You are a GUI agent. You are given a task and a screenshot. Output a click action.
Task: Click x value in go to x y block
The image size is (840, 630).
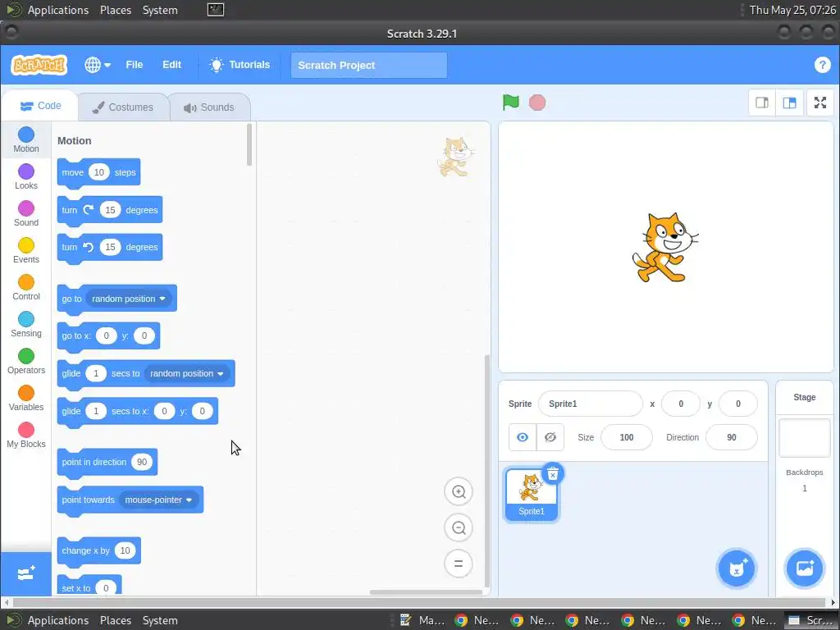(x=106, y=336)
